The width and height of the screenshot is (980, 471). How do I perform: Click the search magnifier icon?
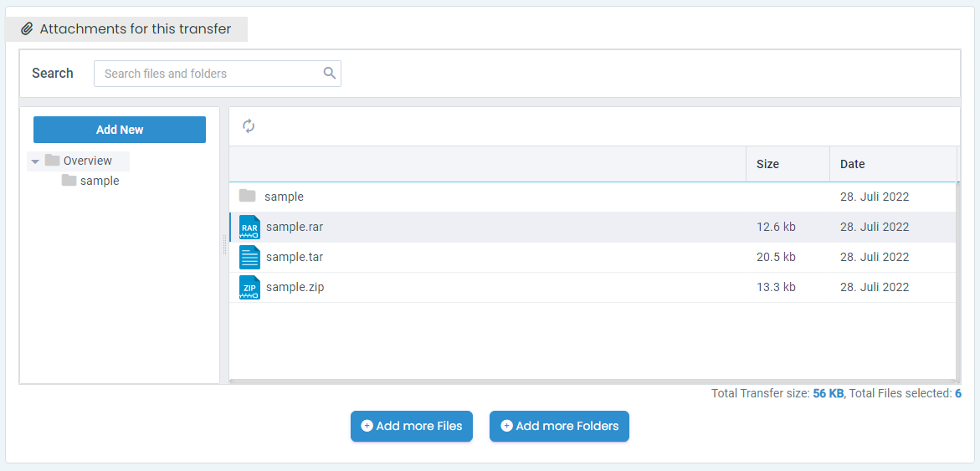click(330, 74)
